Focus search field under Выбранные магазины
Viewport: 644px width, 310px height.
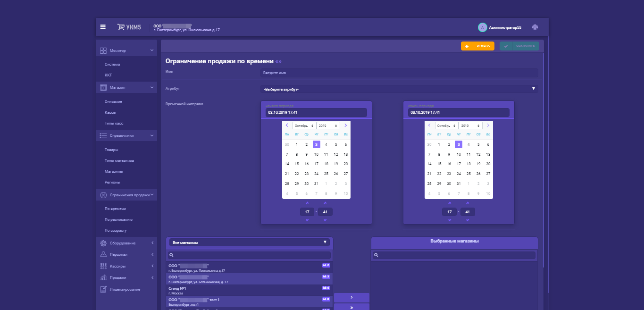coord(454,255)
